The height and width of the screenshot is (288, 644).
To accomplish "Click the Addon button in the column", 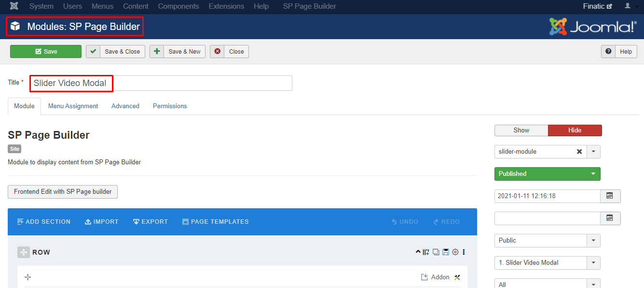I will pos(435,277).
